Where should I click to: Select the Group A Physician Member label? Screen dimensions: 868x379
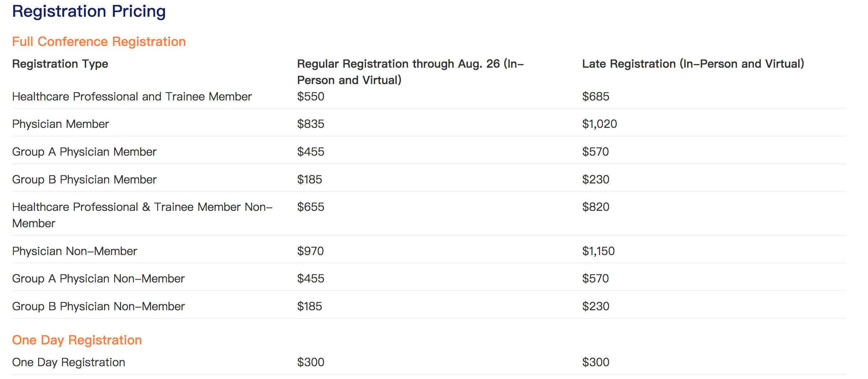pos(84,152)
